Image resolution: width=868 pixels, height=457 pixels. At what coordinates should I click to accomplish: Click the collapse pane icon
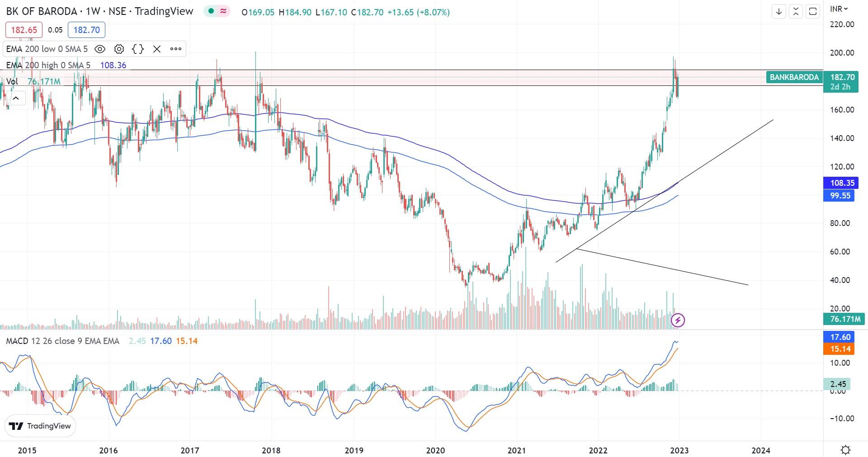coord(796,12)
